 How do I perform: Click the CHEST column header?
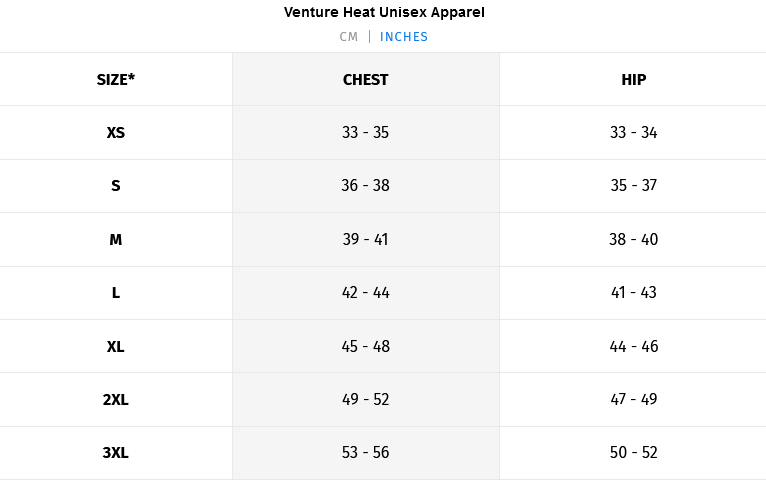click(x=365, y=80)
